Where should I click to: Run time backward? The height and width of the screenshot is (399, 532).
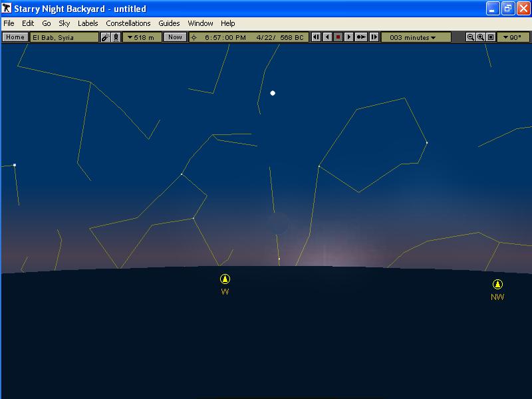coord(327,37)
